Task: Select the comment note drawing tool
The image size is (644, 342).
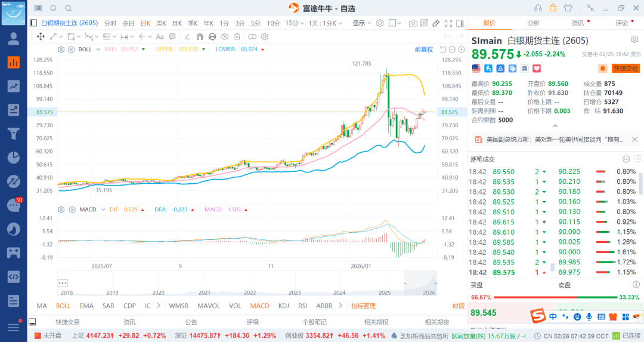Action: coord(172,36)
